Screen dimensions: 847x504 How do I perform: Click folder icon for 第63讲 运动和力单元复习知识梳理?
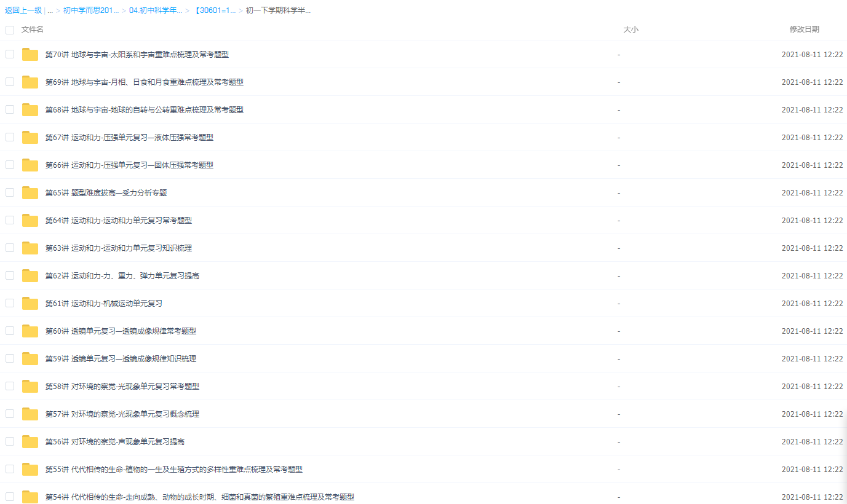point(30,248)
